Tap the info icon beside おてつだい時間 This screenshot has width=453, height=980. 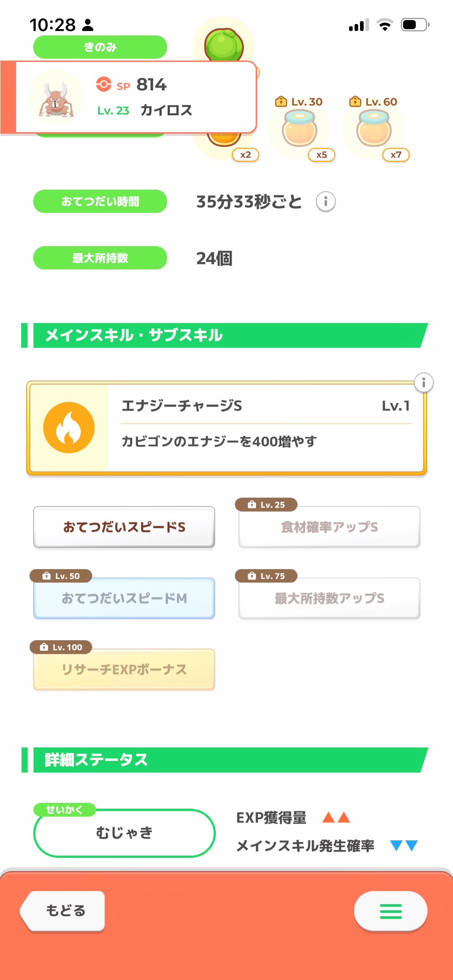pyautogui.click(x=325, y=201)
